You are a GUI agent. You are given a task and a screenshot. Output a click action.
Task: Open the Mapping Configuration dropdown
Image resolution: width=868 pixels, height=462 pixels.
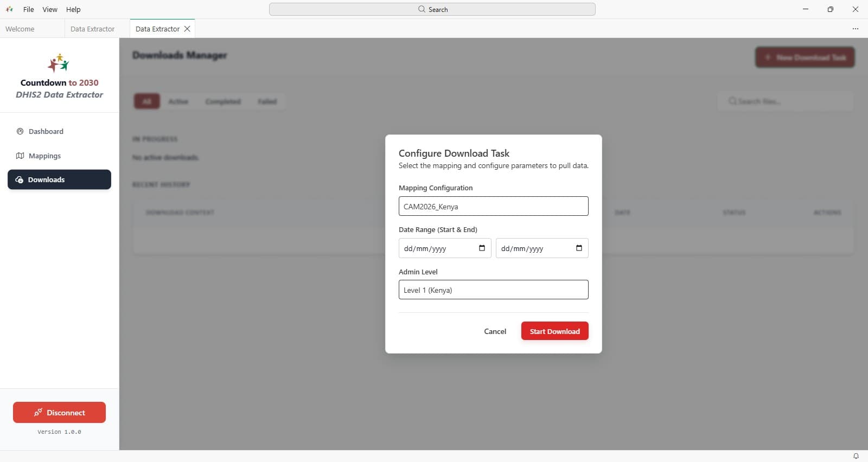pyautogui.click(x=493, y=206)
